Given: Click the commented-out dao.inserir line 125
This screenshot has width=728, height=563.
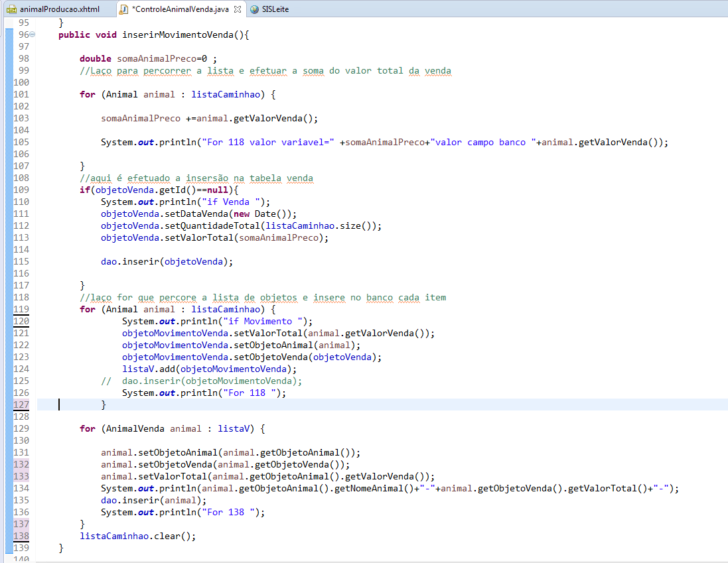Looking at the screenshot, I should click(x=202, y=381).
